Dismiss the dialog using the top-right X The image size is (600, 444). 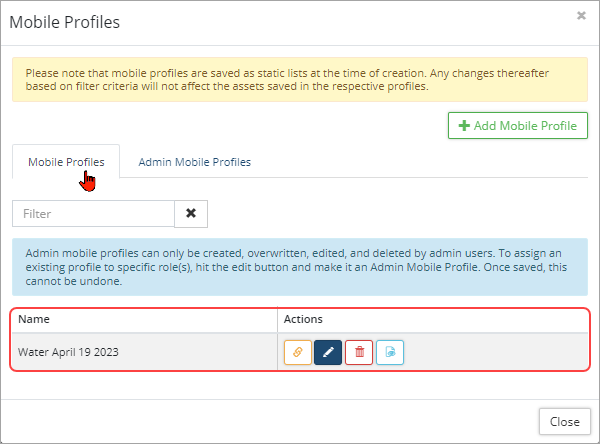pyautogui.click(x=581, y=16)
